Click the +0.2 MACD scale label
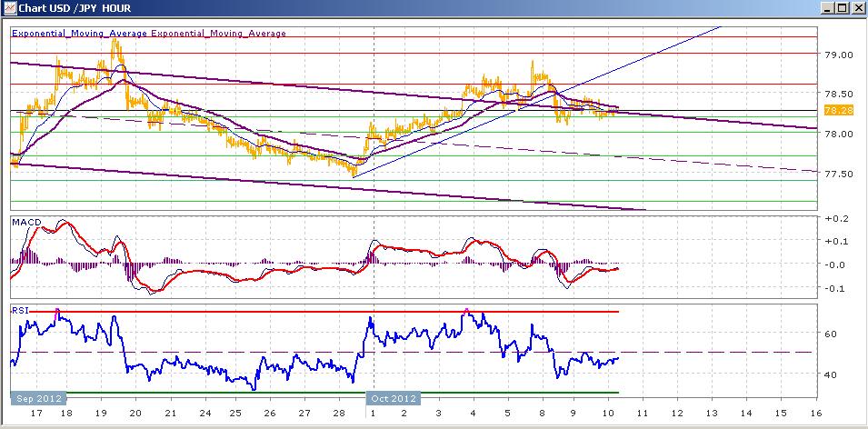The width and height of the screenshot is (868, 429). 833,220
